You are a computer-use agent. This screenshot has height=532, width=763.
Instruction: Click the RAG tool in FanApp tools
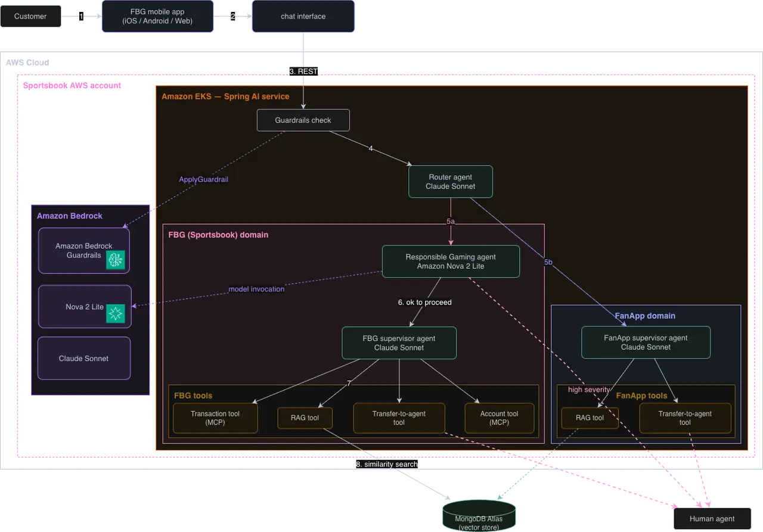[590, 418]
